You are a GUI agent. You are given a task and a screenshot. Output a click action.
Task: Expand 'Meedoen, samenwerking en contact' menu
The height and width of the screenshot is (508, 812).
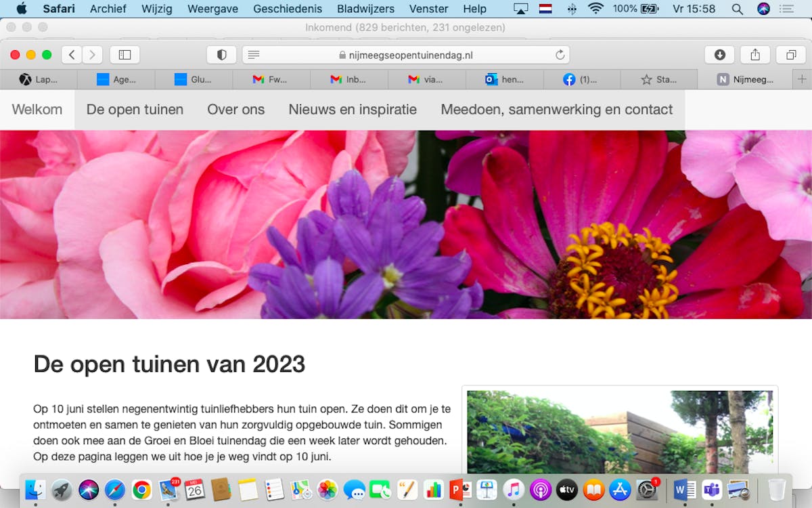click(x=556, y=109)
